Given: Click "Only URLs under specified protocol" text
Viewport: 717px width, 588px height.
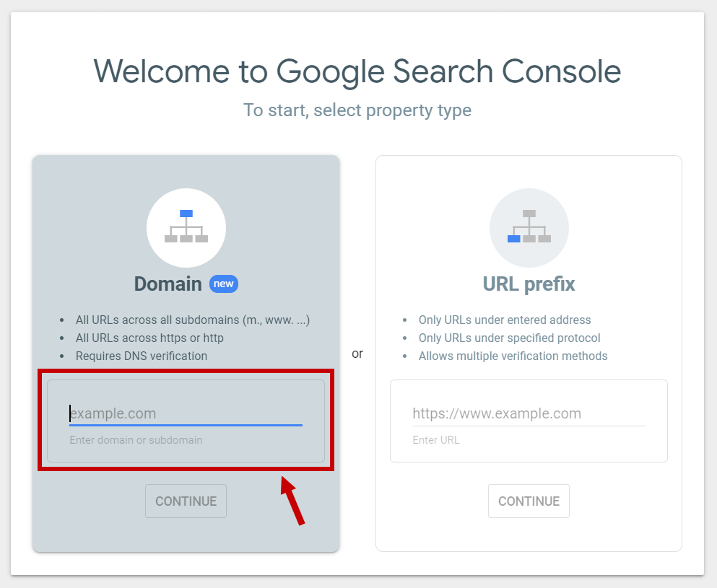Looking at the screenshot, I should [509, 338].
